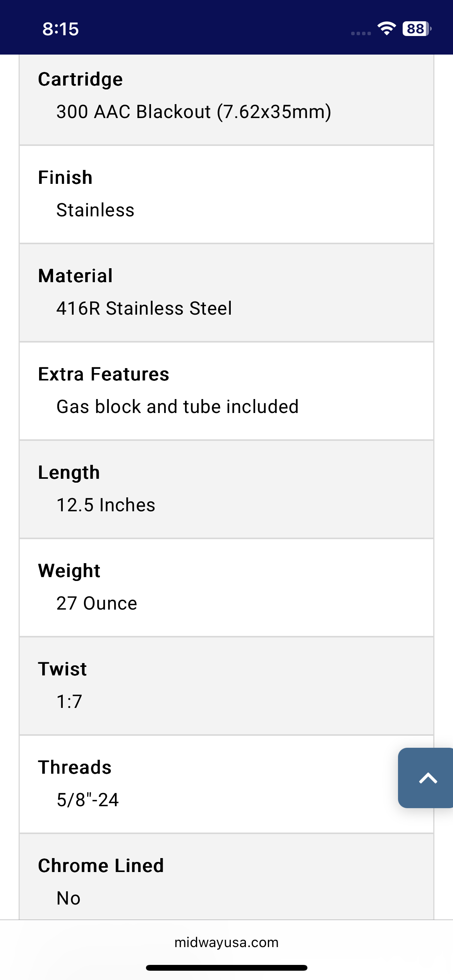The image size is (453, 980).
Task: Tap the scroll-to-top chevron button
Action: 427,778
